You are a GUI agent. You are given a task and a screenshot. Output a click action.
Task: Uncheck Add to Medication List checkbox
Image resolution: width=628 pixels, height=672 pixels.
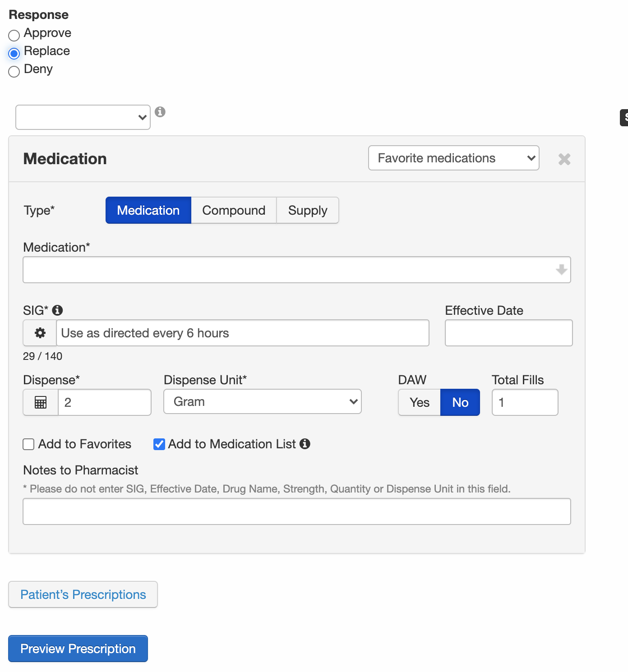click(159, 444)
